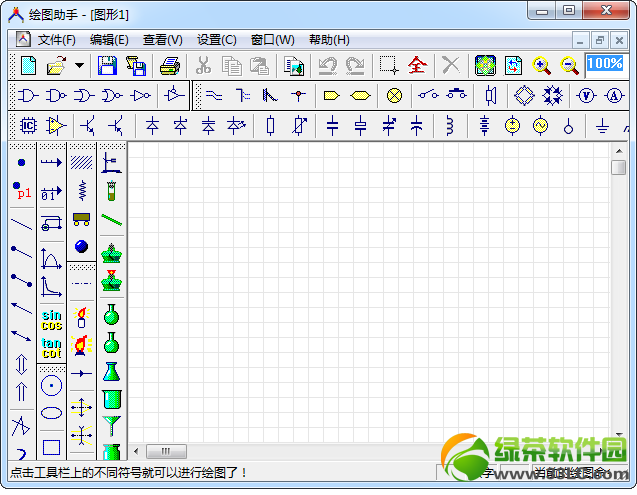Screen dimensions: 637x495
Task: Insert the inductor coil symbol
Action: pos(449,126)
